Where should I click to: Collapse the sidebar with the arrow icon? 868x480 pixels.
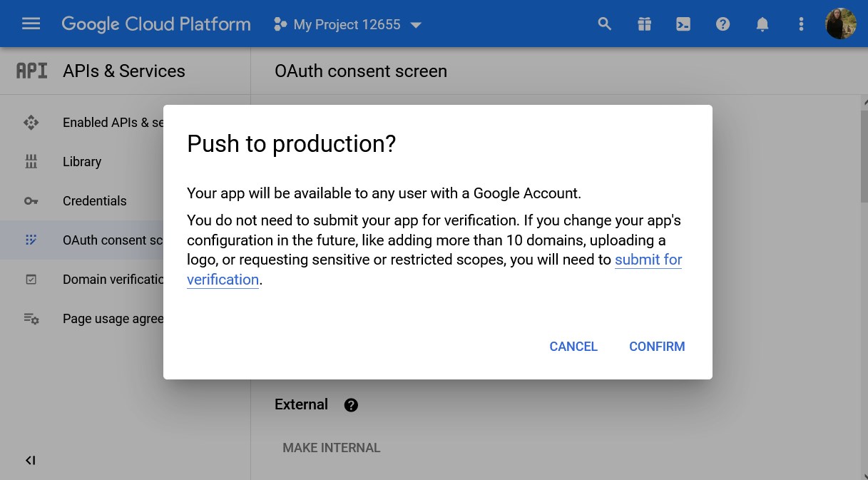pyautogui.click(x=31, y=461)
